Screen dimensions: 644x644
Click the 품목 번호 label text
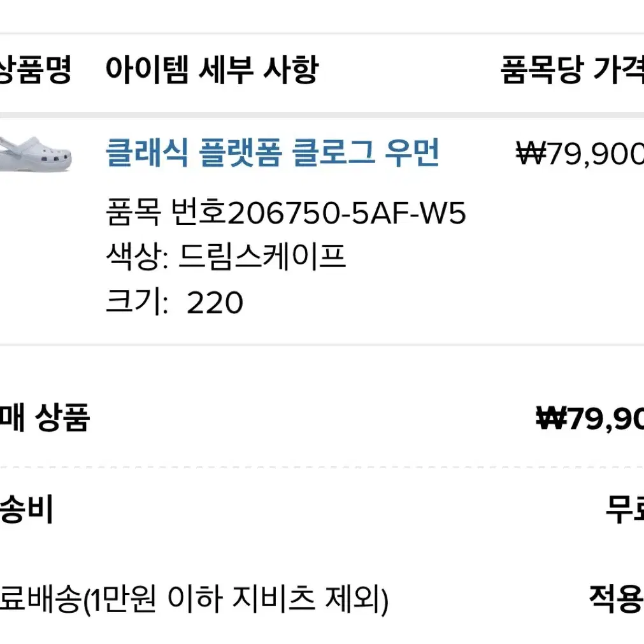tap(166, 212)
